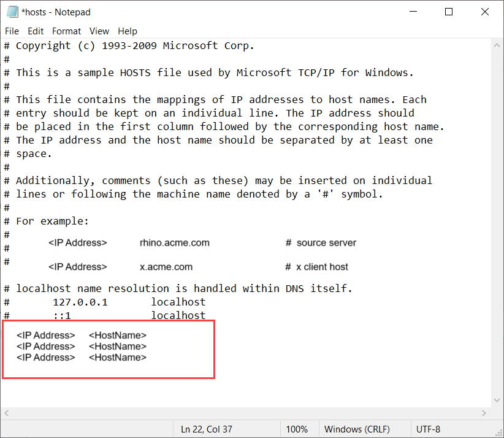
Task: Open the Help menu
Action: [x=128, y=31]
